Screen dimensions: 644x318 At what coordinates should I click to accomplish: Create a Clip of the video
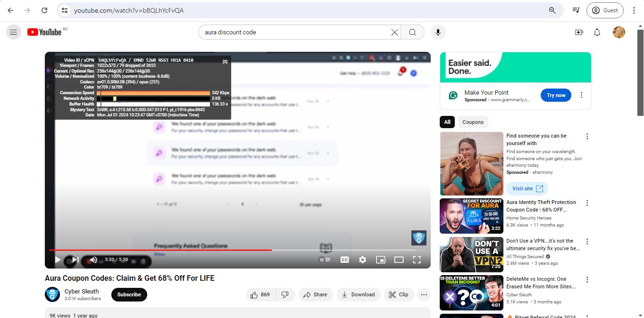[x=399, y=295]
